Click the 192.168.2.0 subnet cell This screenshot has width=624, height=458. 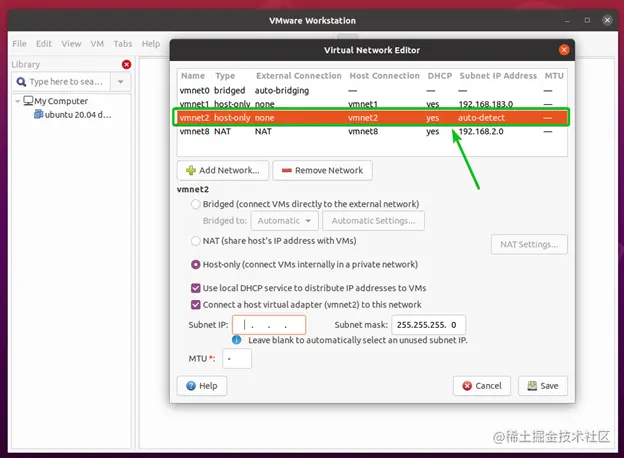(481, 131)
